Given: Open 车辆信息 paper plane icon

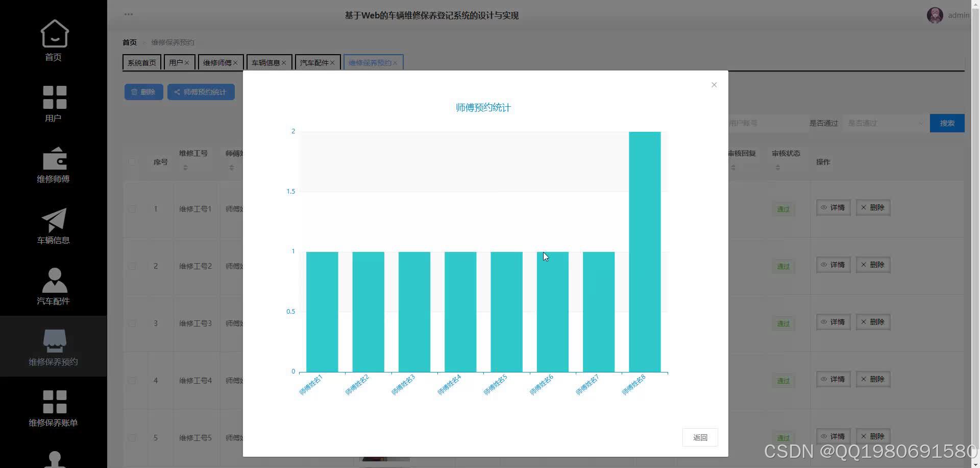Looking at the screenshot, I should (54, 220).
